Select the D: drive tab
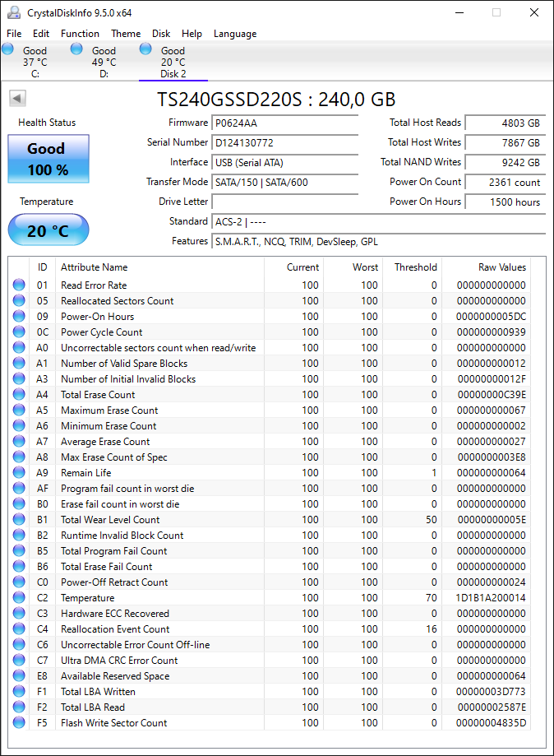Image resolution: width=554 pixels, height=756 pixels. pos(104,62)
